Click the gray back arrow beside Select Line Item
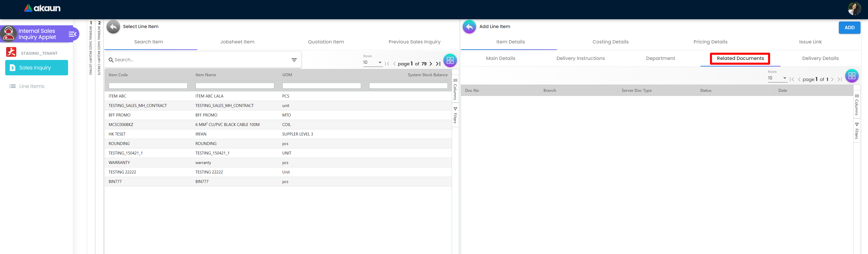This screenshot has height=254, width=868. (x=113, y=27)
